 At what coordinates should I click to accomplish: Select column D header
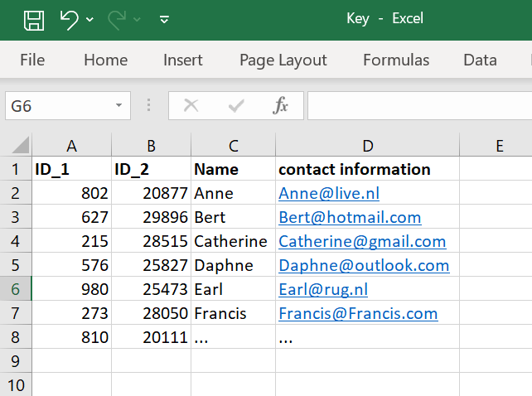(367, 146)
